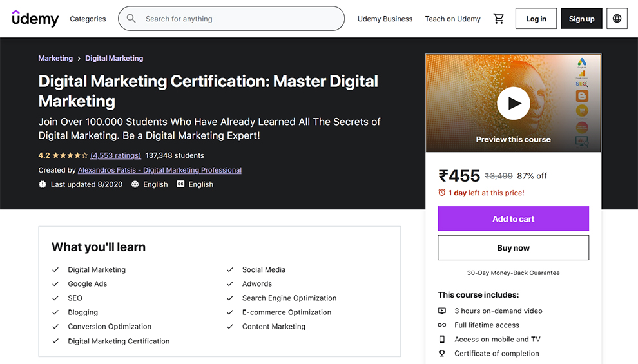Click the '1 day left at this price!' text
Image resolution: width=638 pixels, height=364 pixels.
coord(486,193)
